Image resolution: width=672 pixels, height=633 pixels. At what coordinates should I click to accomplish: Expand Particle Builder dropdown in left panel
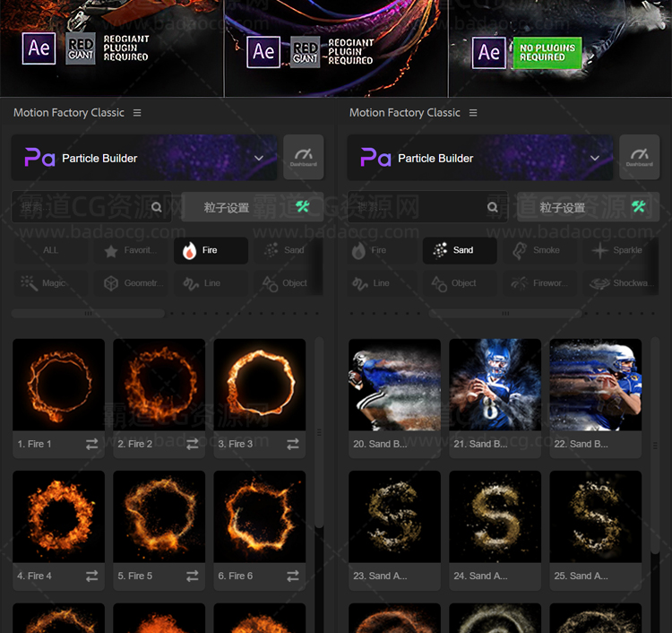259,158
